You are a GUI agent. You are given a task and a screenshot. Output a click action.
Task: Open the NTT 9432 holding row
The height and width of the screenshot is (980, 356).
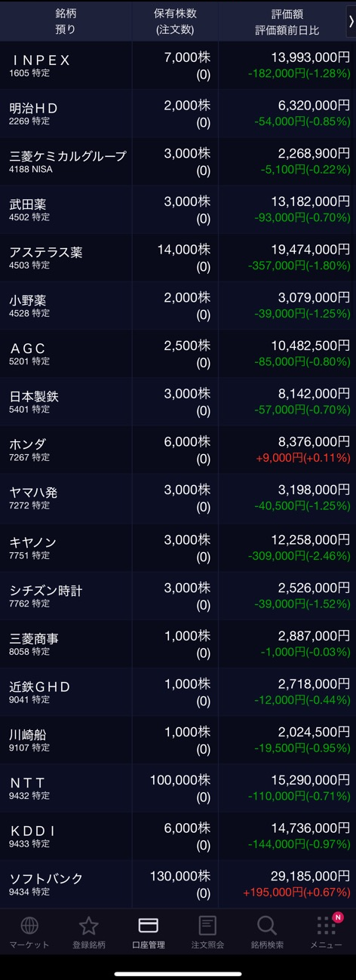[x=178, y=788]
